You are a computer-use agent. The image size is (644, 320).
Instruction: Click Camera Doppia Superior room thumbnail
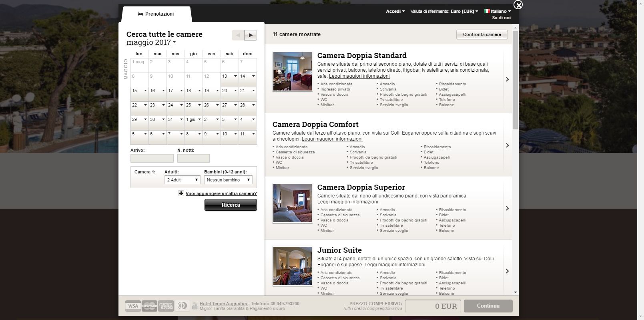[293, 203]
